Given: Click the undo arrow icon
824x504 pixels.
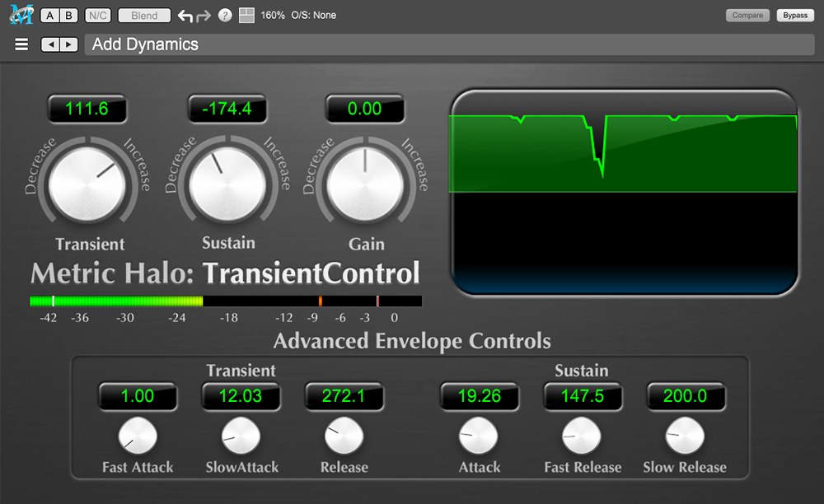Looking at the screenshot, I should tap(185, 16).
